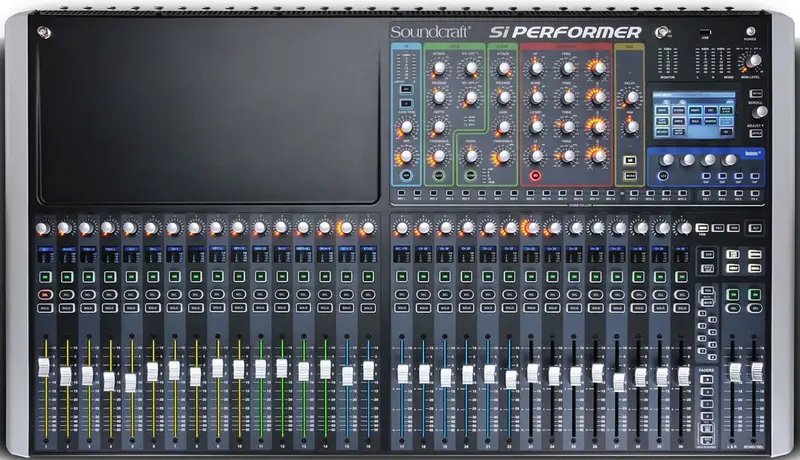This screenshot has width=800, height=460.
Task: Toggle the green Gate section enable button
Action: [x=438, y=175]
